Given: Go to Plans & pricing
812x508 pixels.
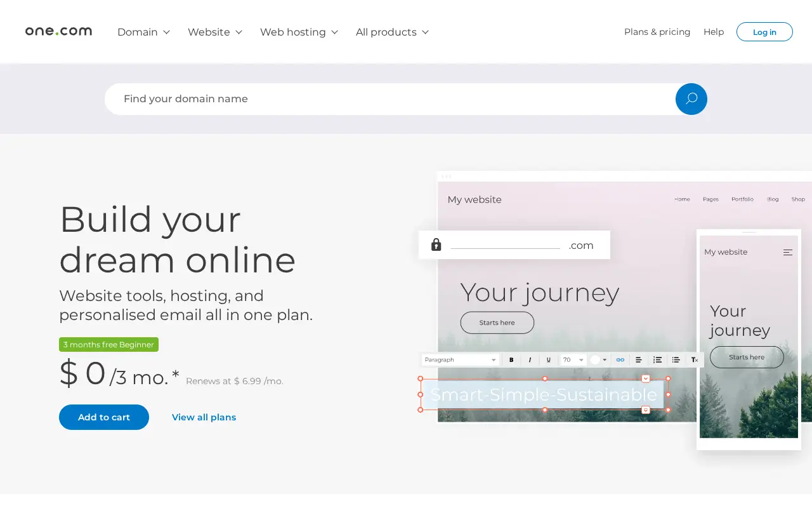Looking at the screenshot, I should click(x=657, y=32).
